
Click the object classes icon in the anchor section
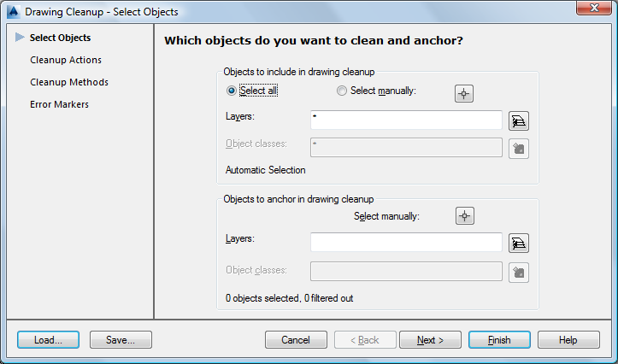(518, 272)
